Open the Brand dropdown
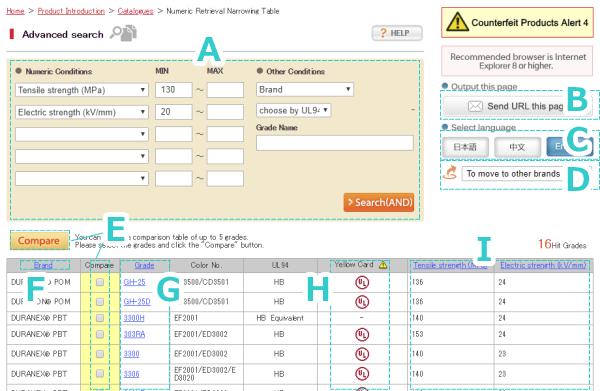 point(305,90)
